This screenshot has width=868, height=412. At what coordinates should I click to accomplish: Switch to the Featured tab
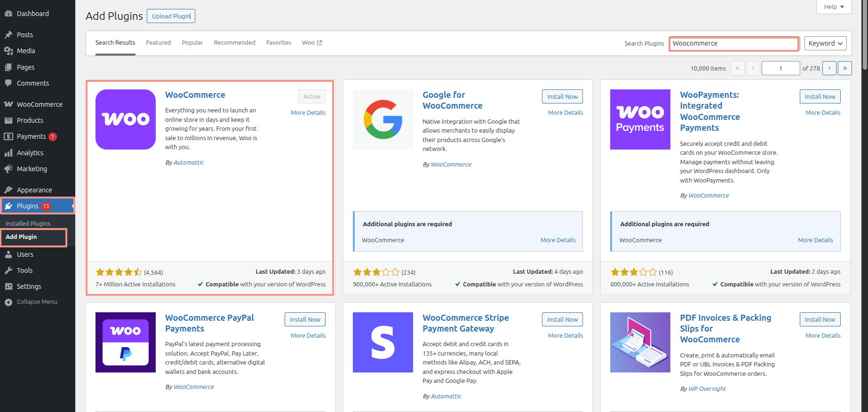coord(159,43)
